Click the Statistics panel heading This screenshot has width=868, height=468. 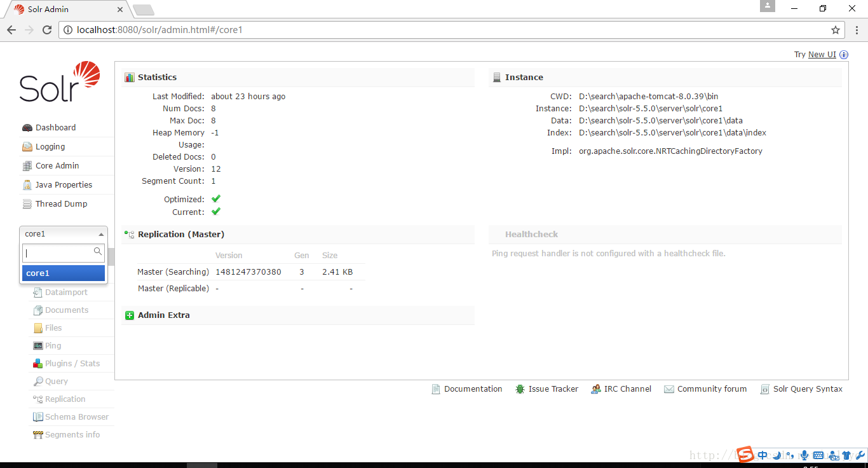[157, 78]
